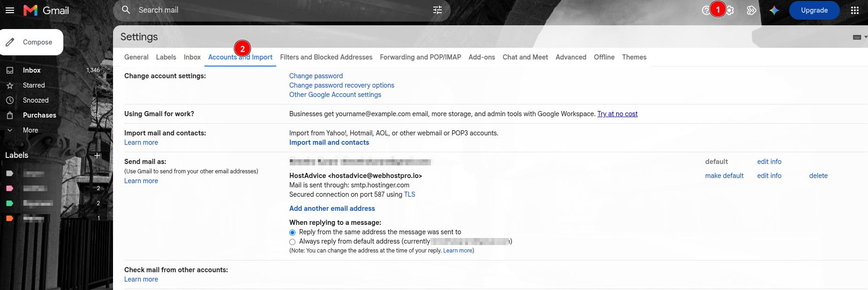Screen dimensions: 868x290
Task: Switch to the Add-ons tab
Action: pos(482,57)
